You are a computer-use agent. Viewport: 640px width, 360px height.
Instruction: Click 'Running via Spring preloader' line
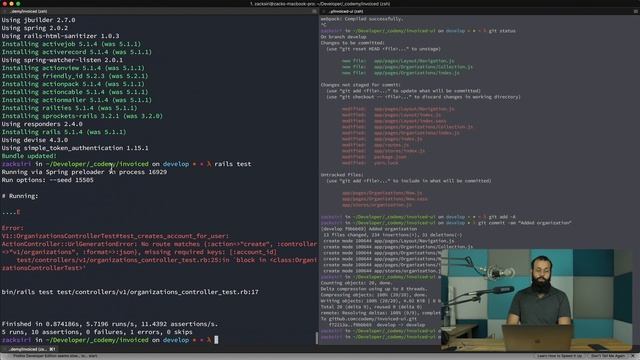tap(84, 172)
